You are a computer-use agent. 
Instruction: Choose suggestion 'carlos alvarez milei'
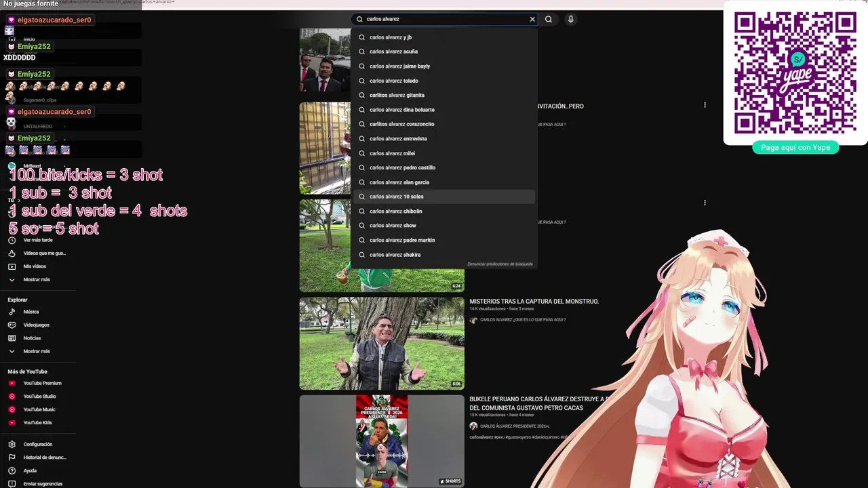click(444, 153)
